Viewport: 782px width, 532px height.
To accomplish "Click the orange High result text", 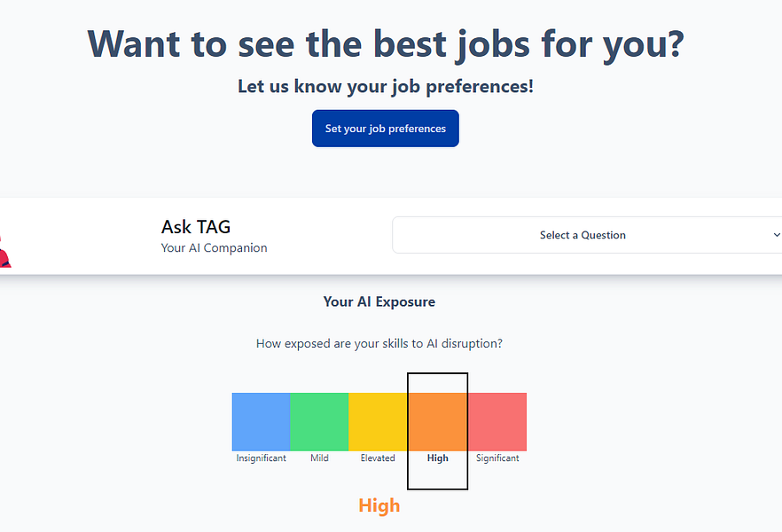I will [379, 505].
